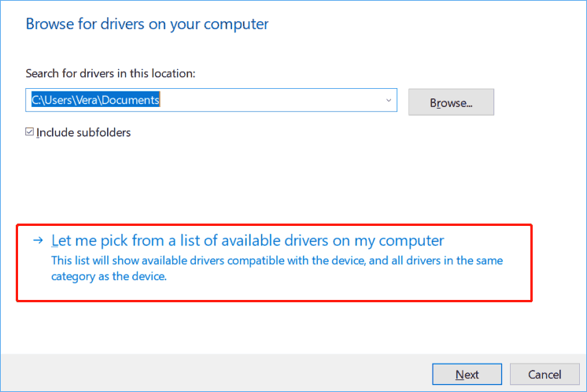Uncheck the Include subfolders checkbox
The width and height of the screenshot is (587, 392).
point(30,132)
